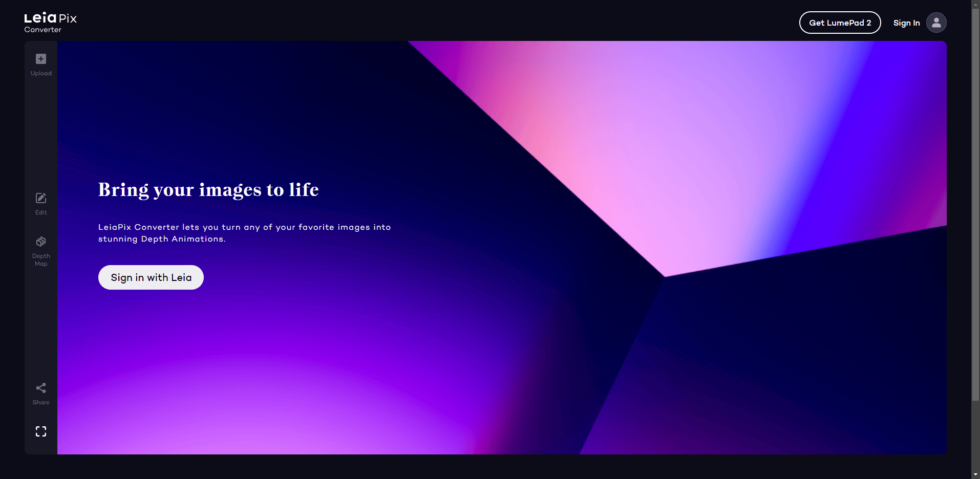980x479 pixels.
Task: Click the scrollbar down arrow
Action: point(975,474)
